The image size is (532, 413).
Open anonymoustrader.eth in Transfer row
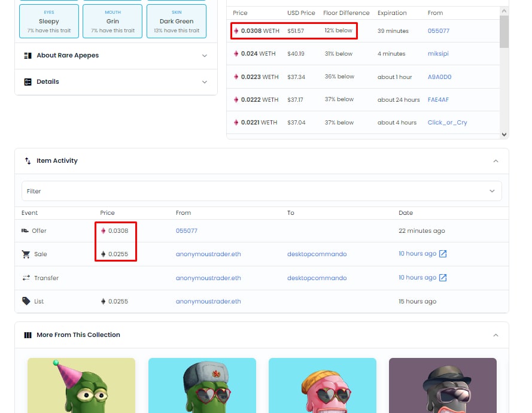(x=208, y=278)
